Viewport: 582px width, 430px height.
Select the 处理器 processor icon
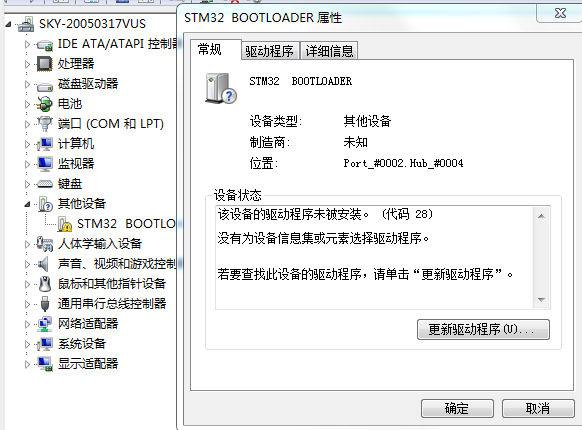coord(45,64)
